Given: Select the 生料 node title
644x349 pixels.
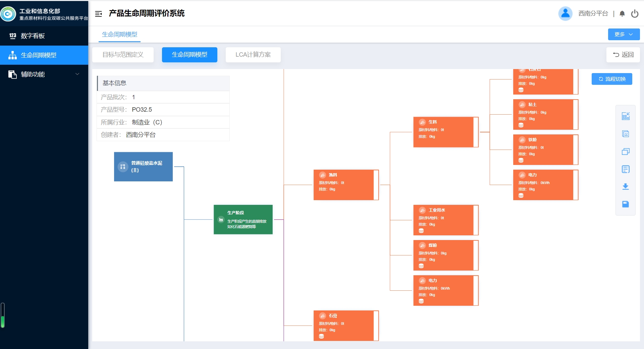Looking at the screenshot, I should (x=433, y=122).
